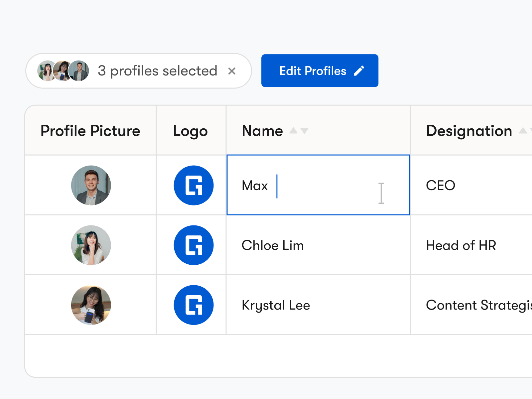The image size is (532, 399).
Task: Open Chloe Lim's profile picture
Action: click(91, 245)
